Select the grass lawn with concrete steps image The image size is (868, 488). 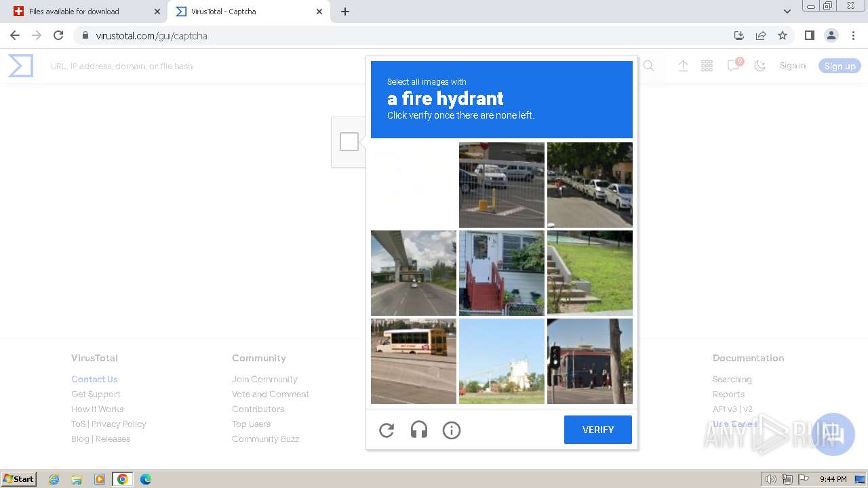(590, 273)
